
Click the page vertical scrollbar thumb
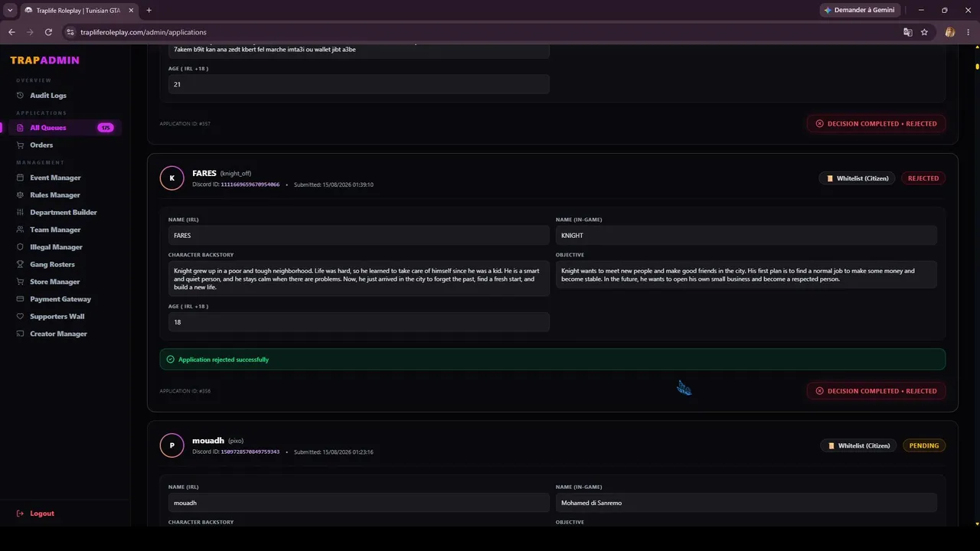977,65
